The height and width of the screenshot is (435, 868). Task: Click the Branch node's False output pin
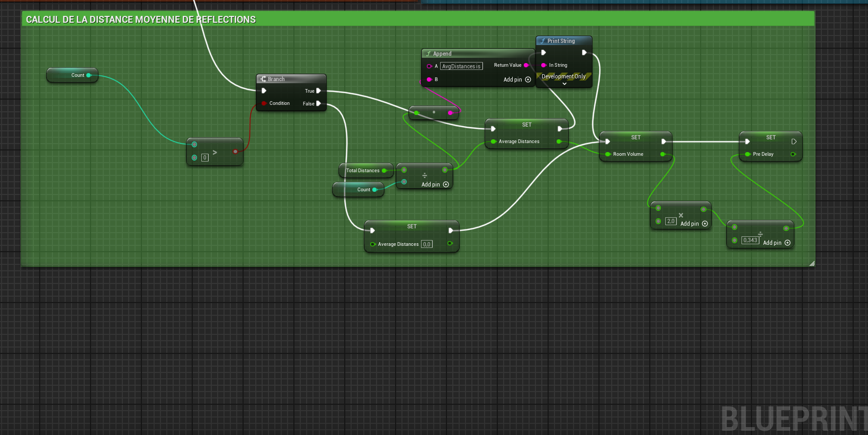pyautogui.click(x=318, y=104)
